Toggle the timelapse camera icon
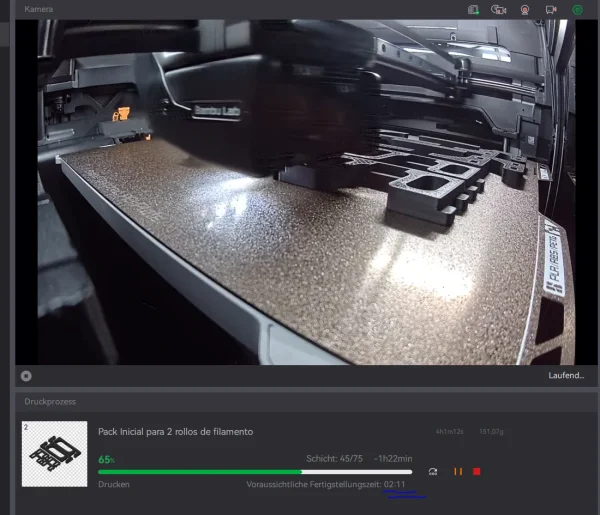Screen dimensions: 600x515 point(499,10)
